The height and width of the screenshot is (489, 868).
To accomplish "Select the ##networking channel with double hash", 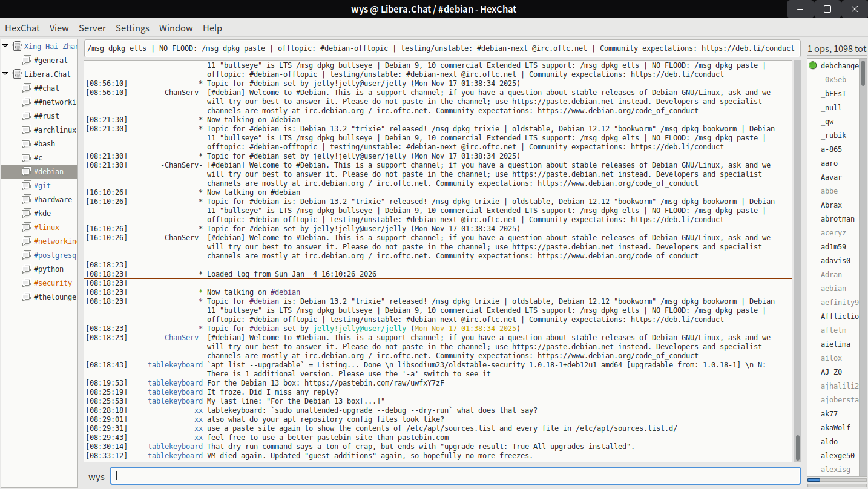I will point(56,102).
